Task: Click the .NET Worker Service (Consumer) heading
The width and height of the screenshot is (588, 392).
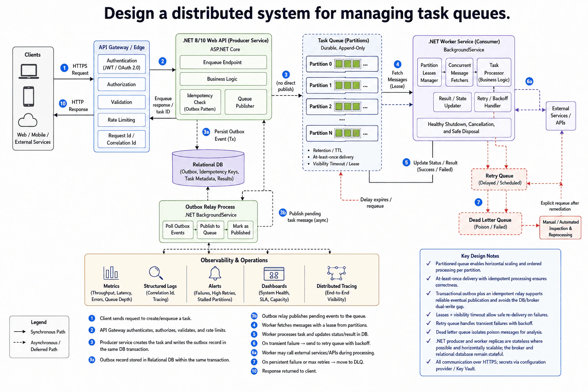Action: [x=464, y=42]
